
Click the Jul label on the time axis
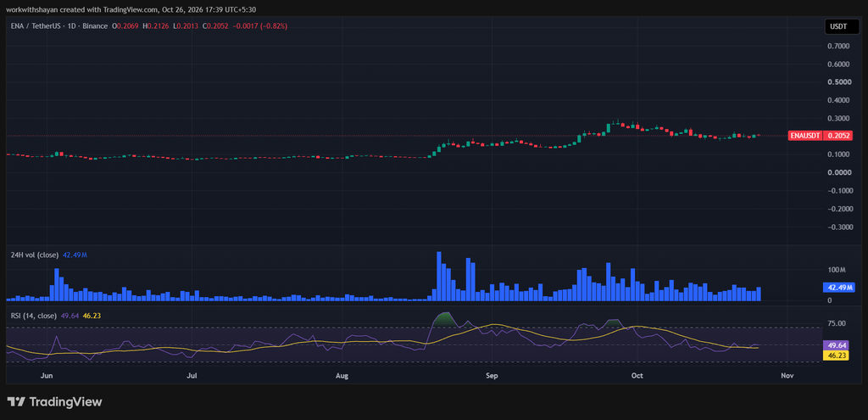click(192, 376)
